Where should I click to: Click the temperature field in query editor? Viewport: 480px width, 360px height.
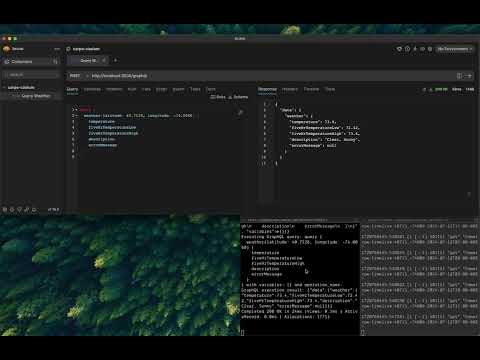102,122
